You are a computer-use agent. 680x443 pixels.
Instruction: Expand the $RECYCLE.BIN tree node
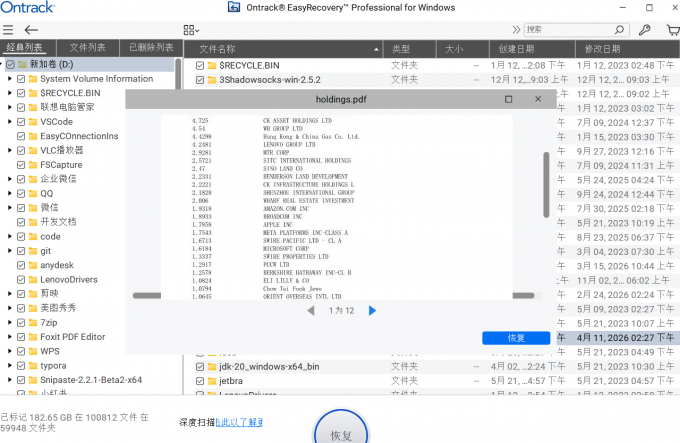(x=10, y=93)
